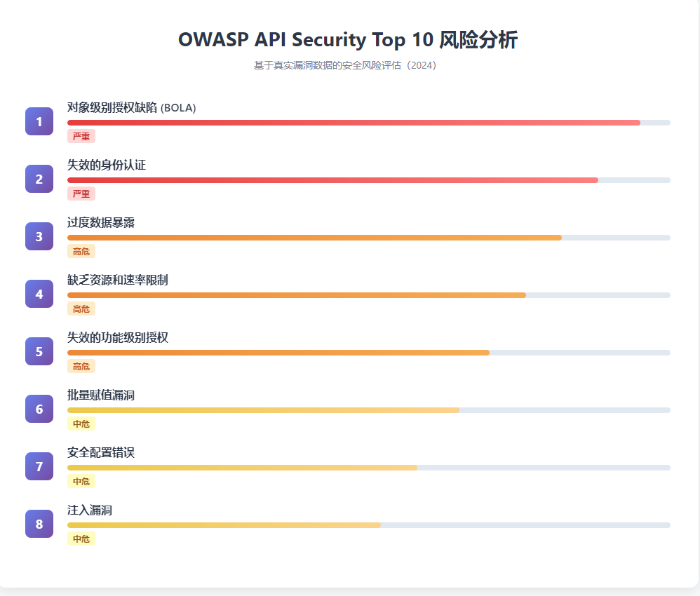Click the 失效的功能级别授权 risk title

tap(118, 337)
